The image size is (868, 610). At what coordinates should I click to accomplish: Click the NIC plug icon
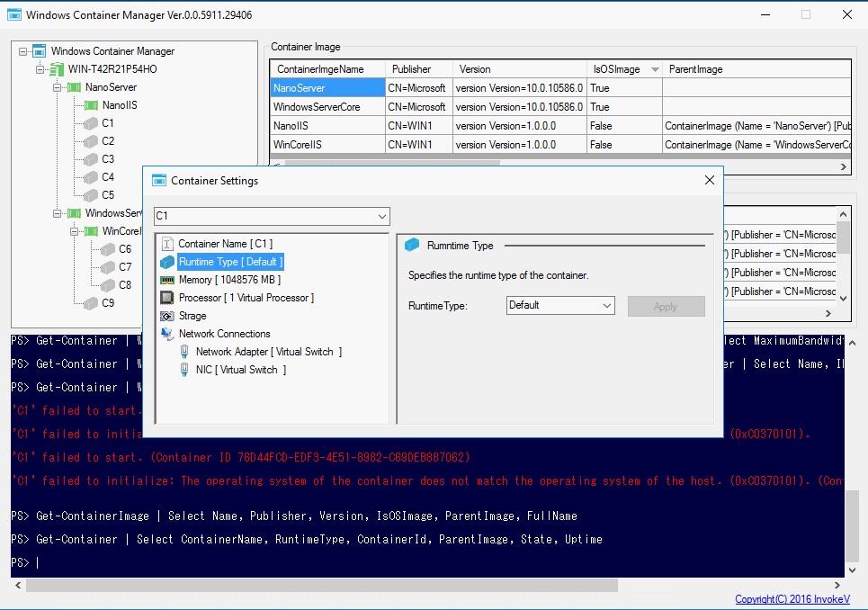click(x=184, y=370)
